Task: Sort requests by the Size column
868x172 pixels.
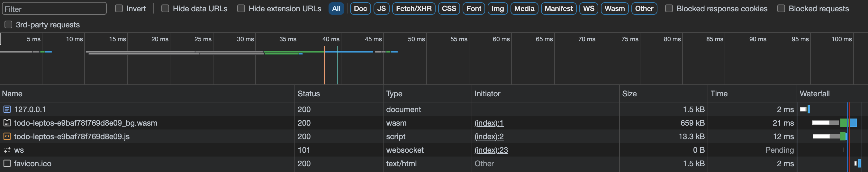Action: point(629,94)
